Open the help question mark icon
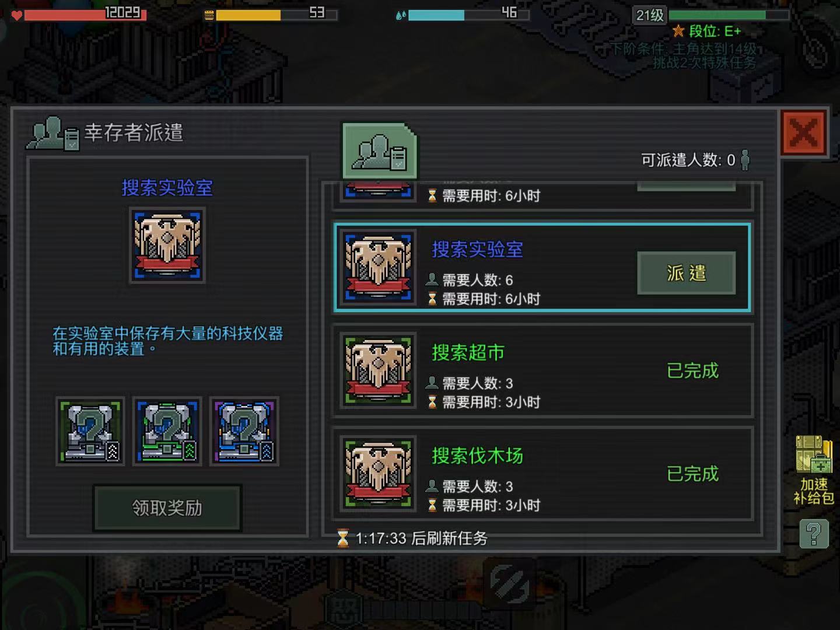This screenshot has width=840, height=630. click(x=814, y=533)
